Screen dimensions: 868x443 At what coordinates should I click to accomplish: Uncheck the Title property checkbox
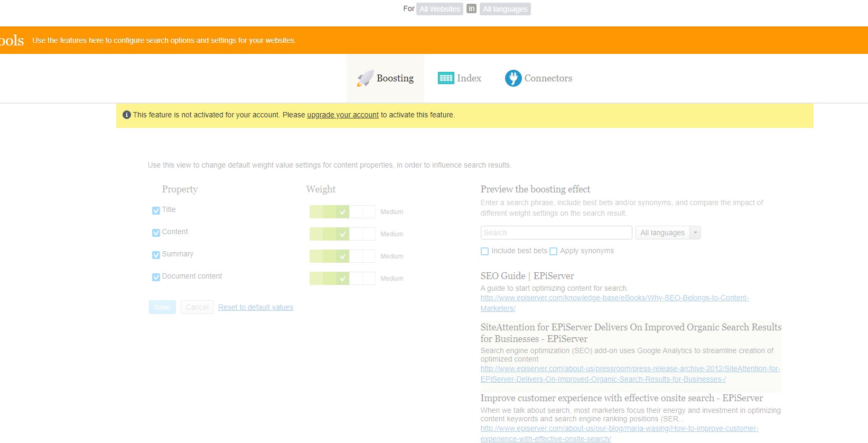point(156,210)
